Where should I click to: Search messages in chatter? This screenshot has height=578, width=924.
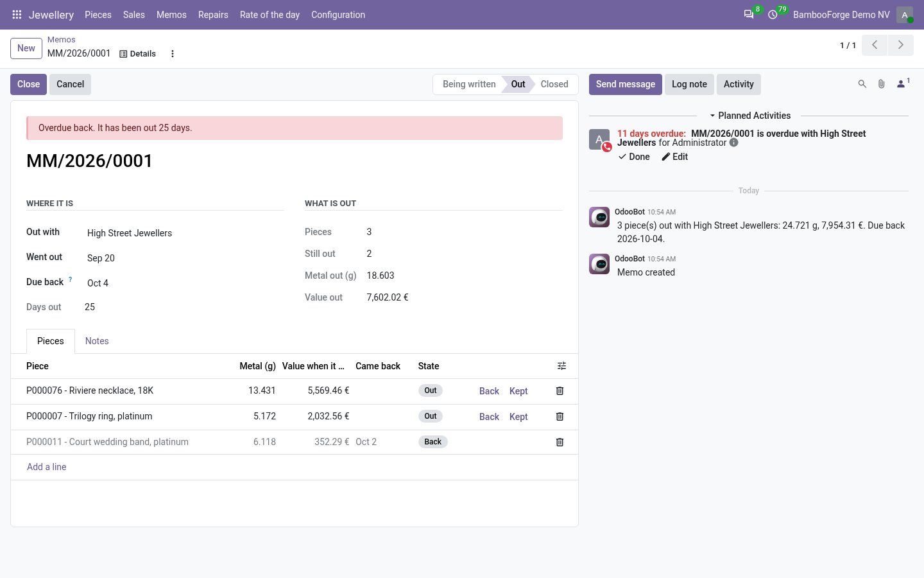[862, 84]
